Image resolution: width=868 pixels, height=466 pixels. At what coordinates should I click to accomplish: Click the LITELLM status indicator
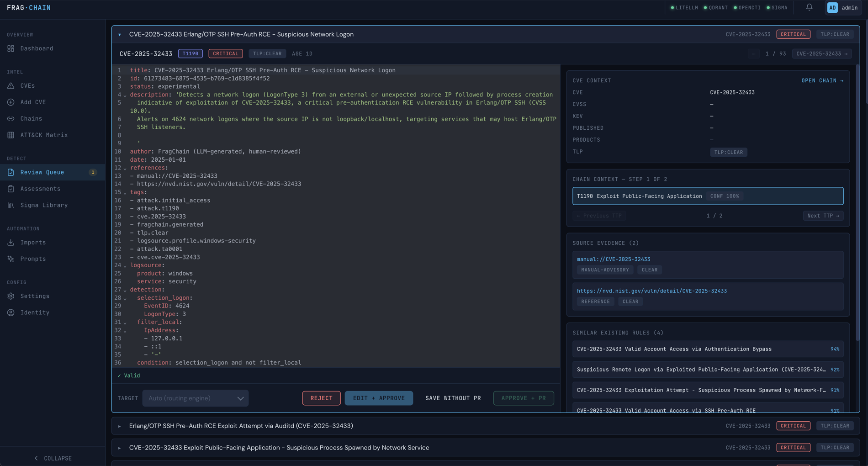click(x=684, y=8)
